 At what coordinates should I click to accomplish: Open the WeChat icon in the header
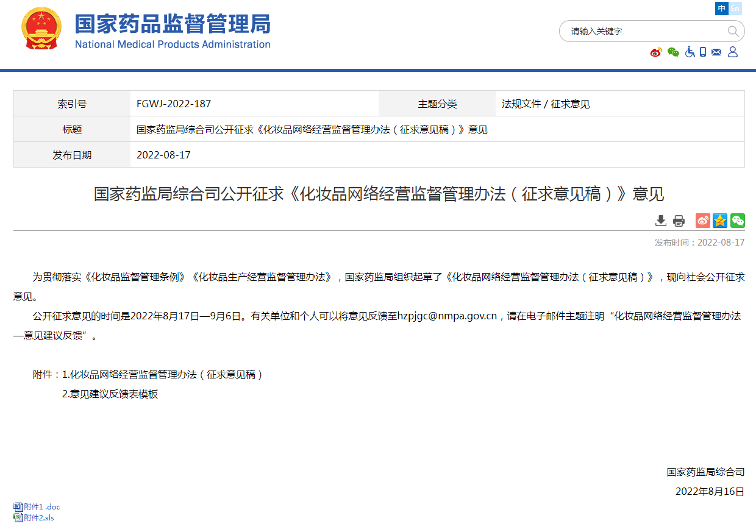[x=673, y=52]
